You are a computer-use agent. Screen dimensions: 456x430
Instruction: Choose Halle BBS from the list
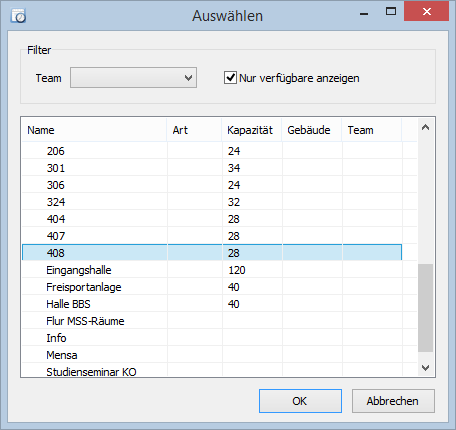pos(212,304)
